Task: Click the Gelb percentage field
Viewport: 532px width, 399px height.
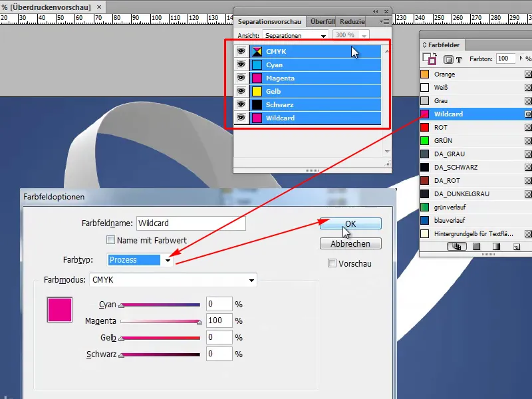Action: [x=219, y=337]
